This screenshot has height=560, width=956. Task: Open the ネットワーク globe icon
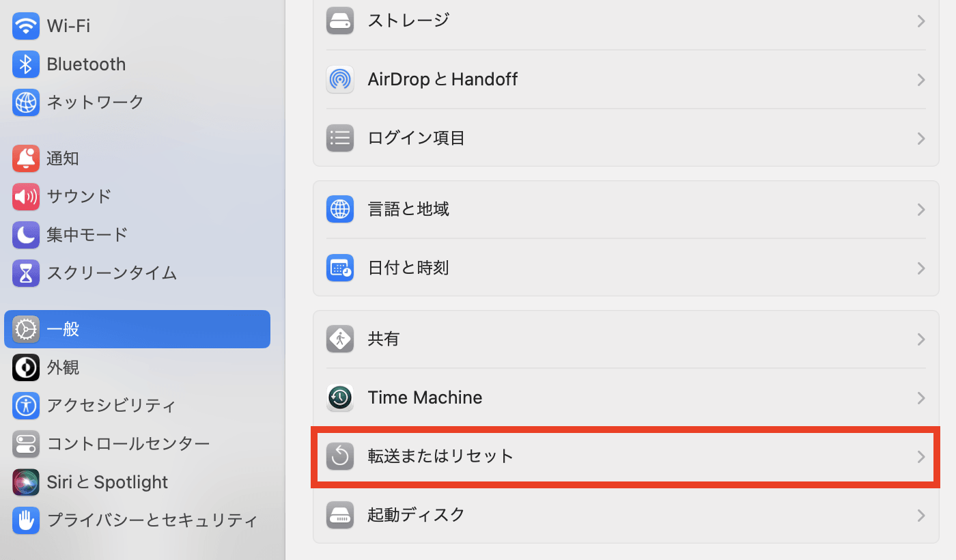tap(26, 102)
